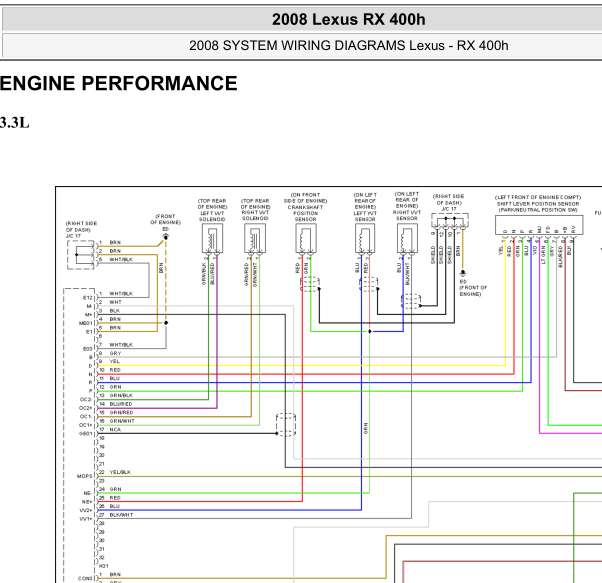
Task: Click the "GRN/BLK" wire label at pin 13
Action: 121,395
